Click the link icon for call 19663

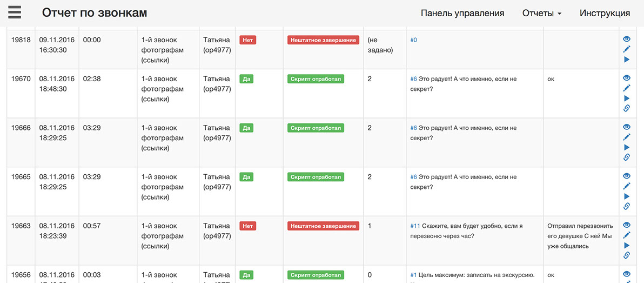click(627, 255)
